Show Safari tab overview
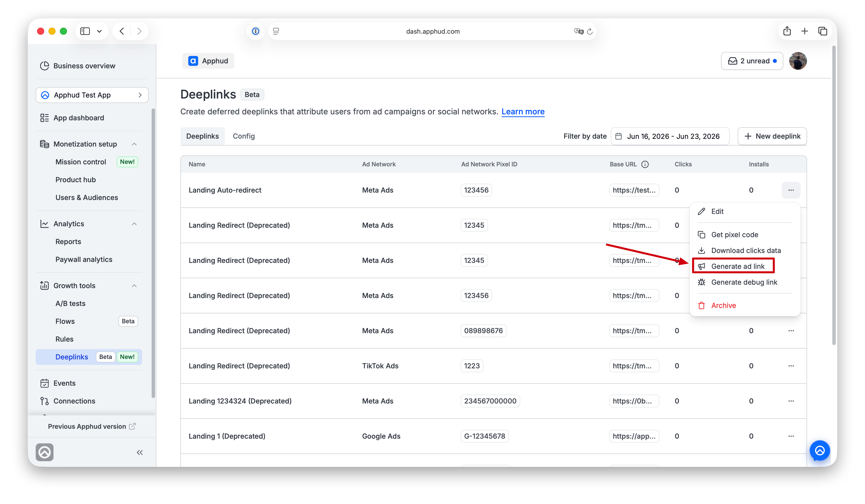This screenshot has height=504, width=865. [823, 31]
